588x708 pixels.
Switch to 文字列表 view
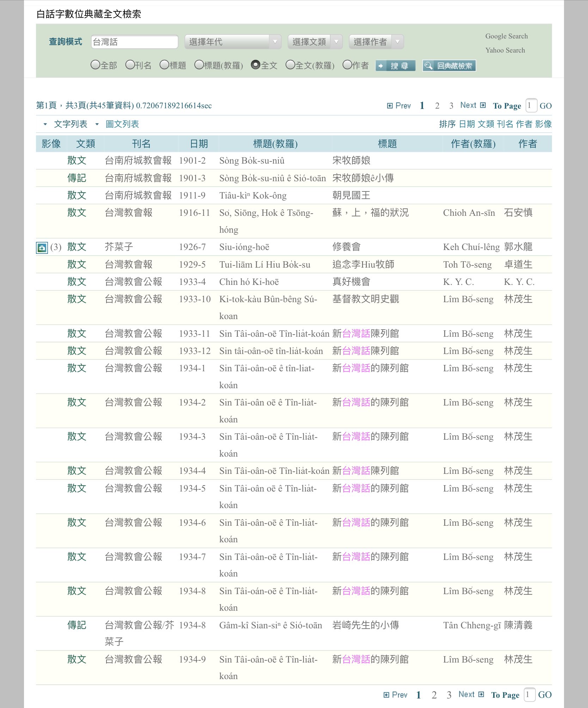tap(71, 124)
